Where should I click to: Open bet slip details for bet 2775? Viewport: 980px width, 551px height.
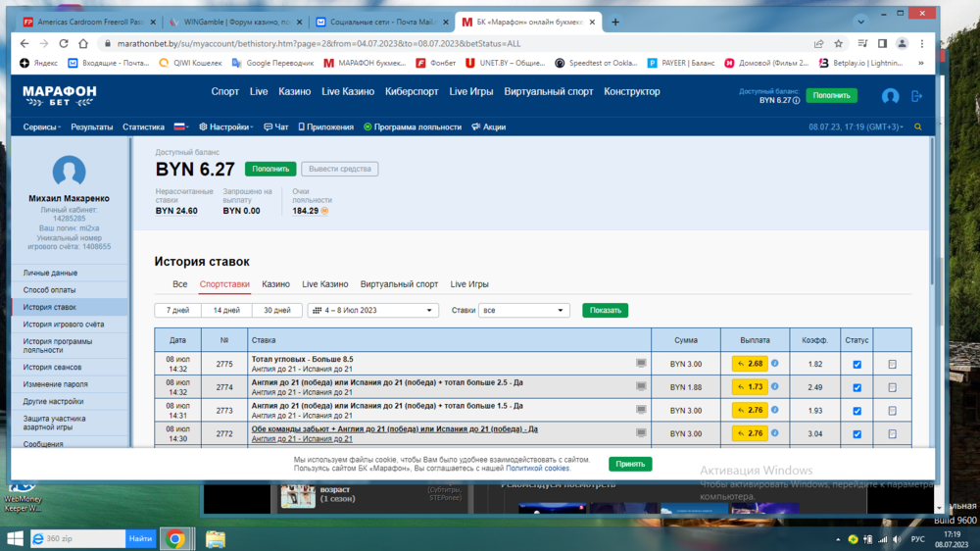[x=892, y=364]
